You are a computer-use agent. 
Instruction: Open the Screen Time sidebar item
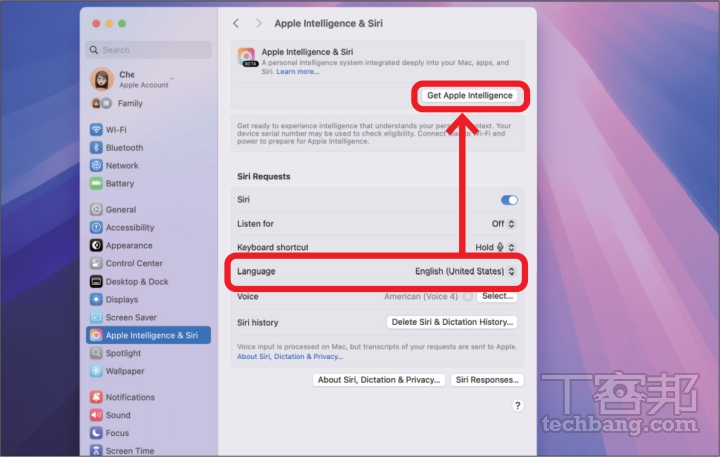coord(148,451)
